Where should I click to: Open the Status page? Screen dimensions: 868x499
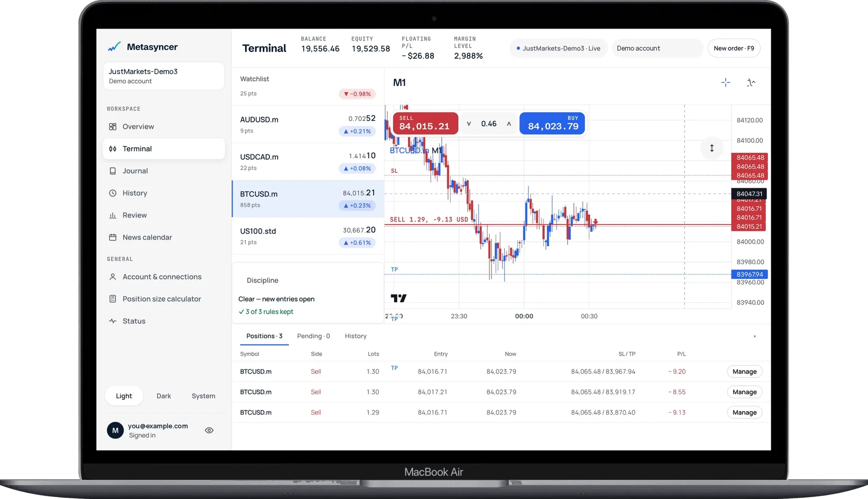coord(163,321)
